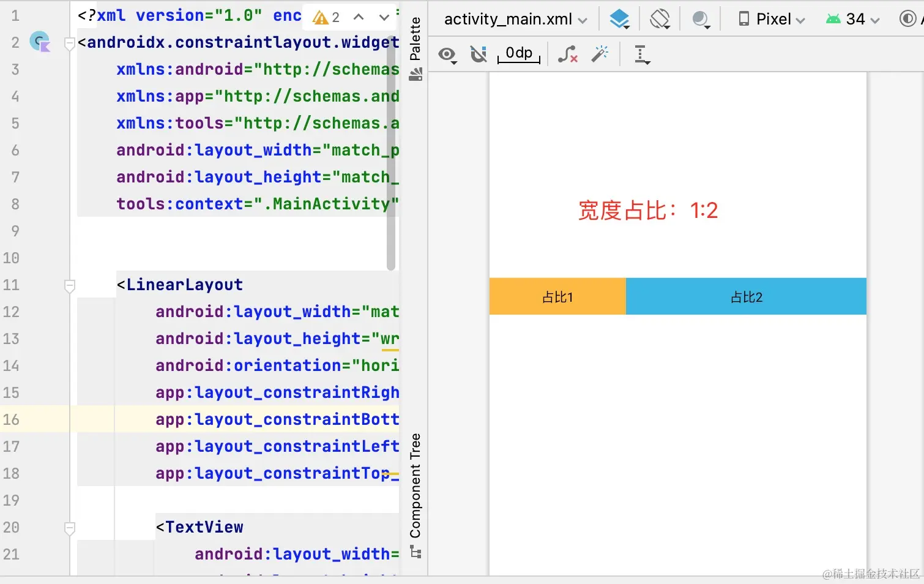Viewport: 924px width, 584px height.
Task: Open the night mode selector icon
Action: (701, 20)
